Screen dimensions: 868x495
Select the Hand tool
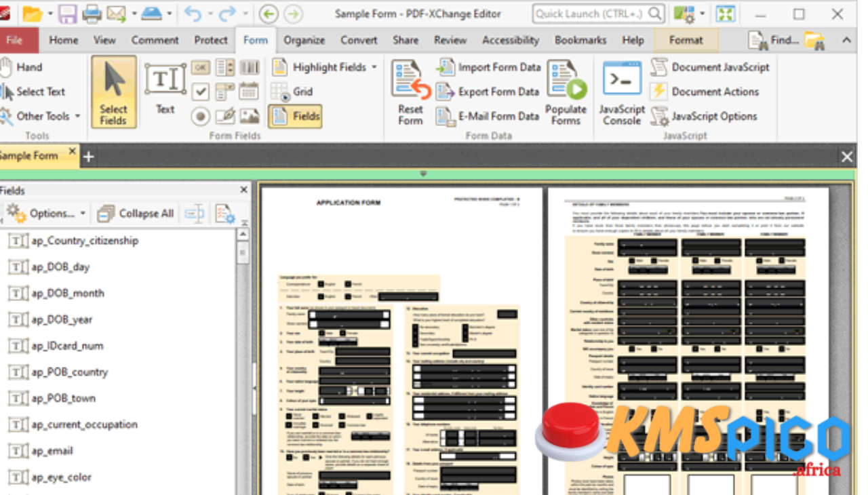coord(22,67)
